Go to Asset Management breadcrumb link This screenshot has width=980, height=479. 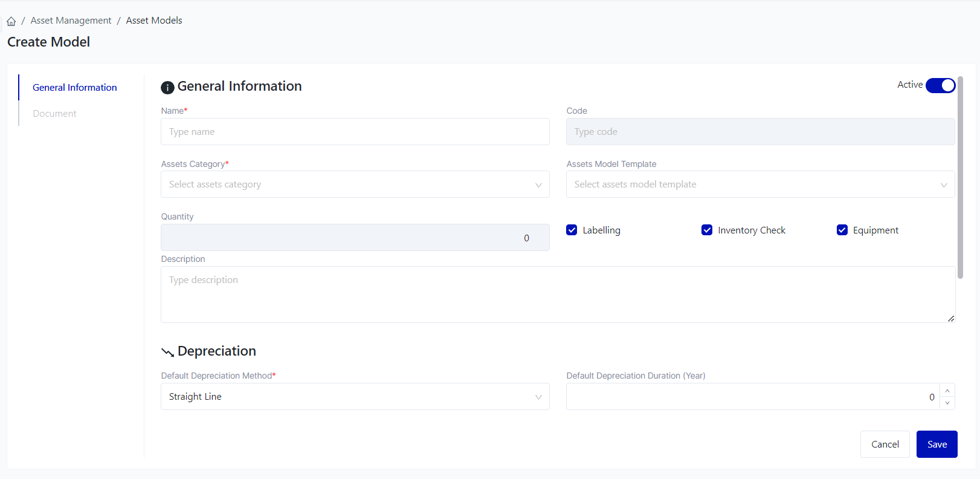coord(71,21)
